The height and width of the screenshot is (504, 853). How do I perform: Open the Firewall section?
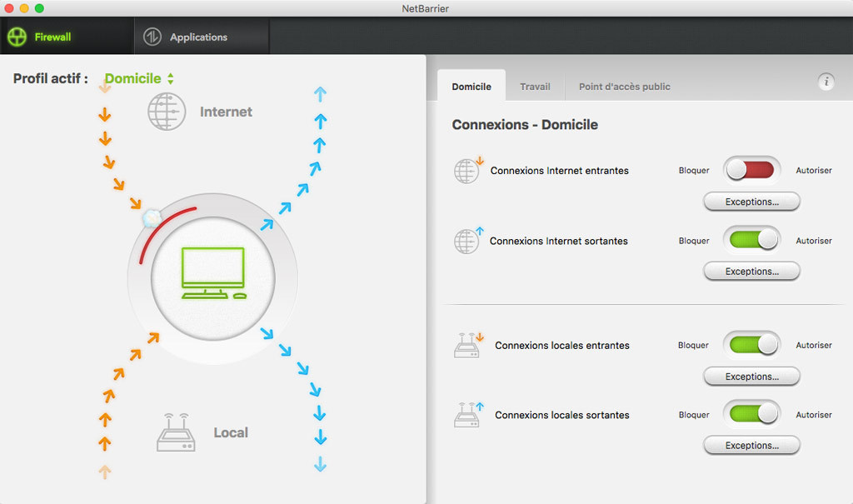tap(67, 37)
